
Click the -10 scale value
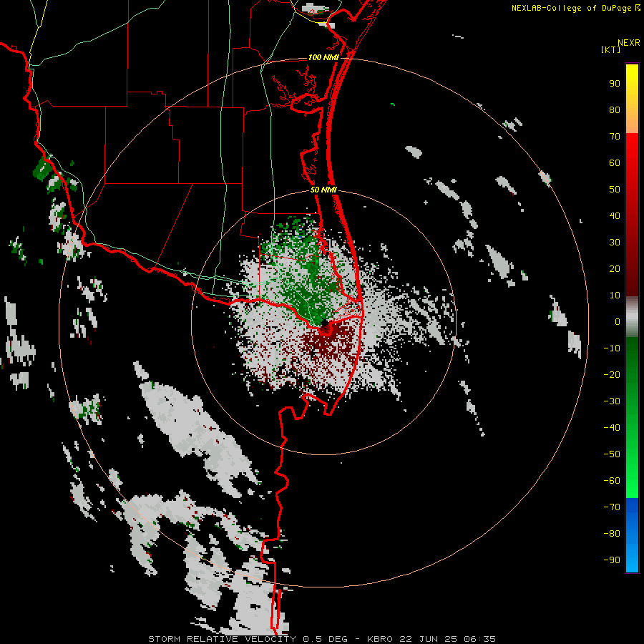pyautogui.click(x=612, y=348)
